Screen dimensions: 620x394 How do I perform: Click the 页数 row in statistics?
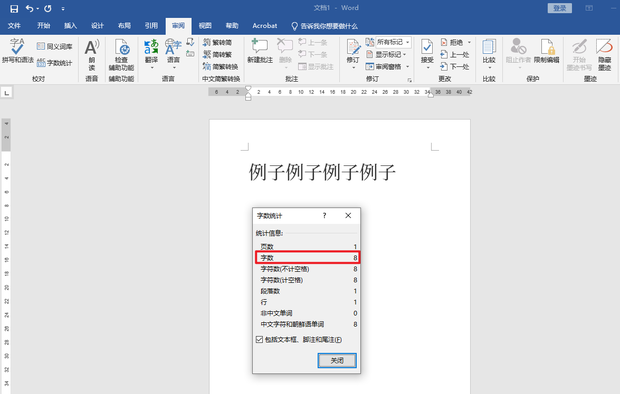click(x=308, y=246)
